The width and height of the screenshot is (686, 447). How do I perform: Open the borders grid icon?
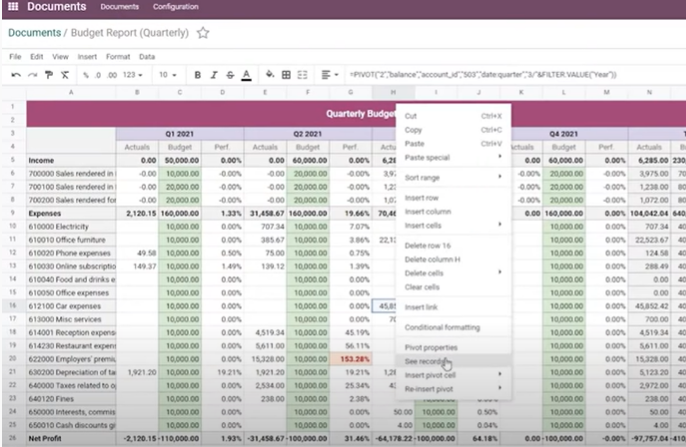[x=286, y=75]
